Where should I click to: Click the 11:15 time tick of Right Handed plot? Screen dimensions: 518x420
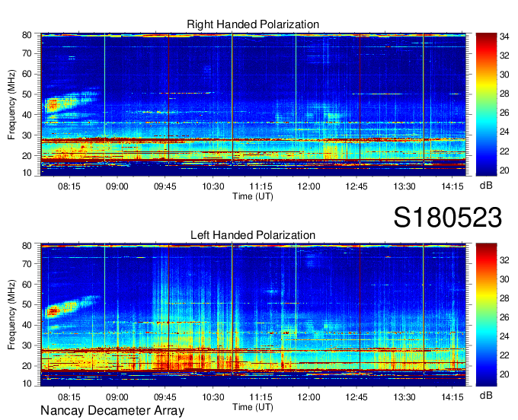261,186
